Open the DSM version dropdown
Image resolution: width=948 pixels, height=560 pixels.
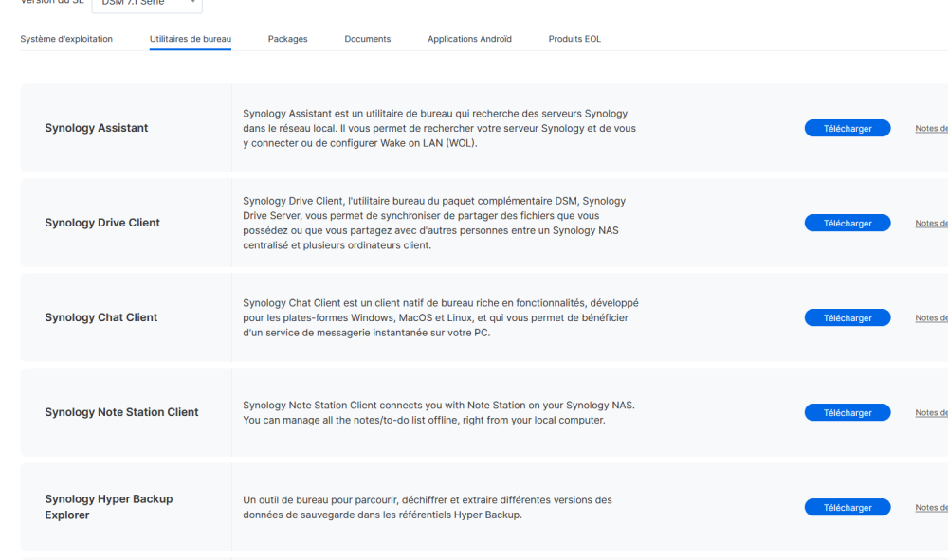[147, 4]
